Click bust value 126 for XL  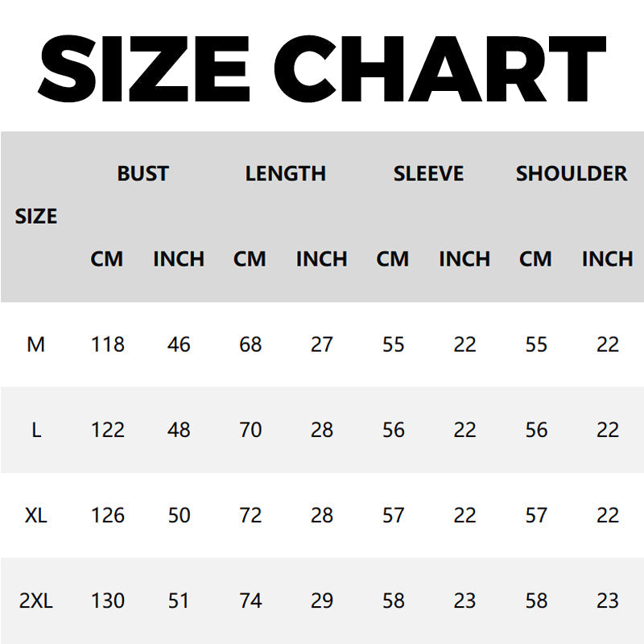tap(107, 515)
